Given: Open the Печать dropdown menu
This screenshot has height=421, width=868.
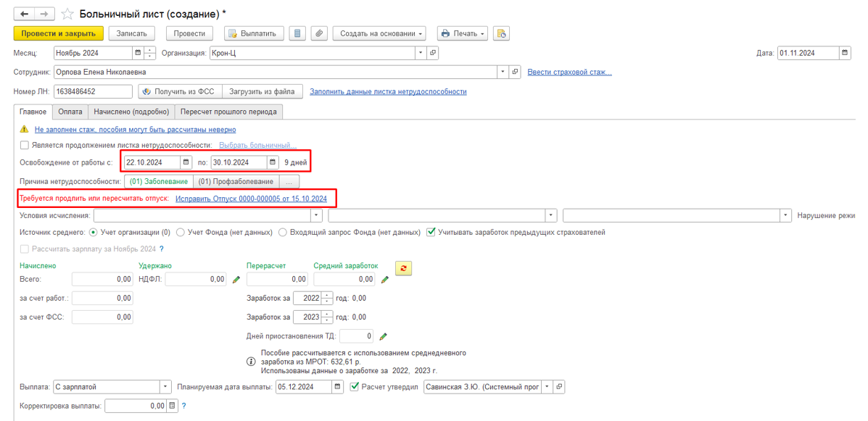Looking at the screenshot, I should point(463,33).
